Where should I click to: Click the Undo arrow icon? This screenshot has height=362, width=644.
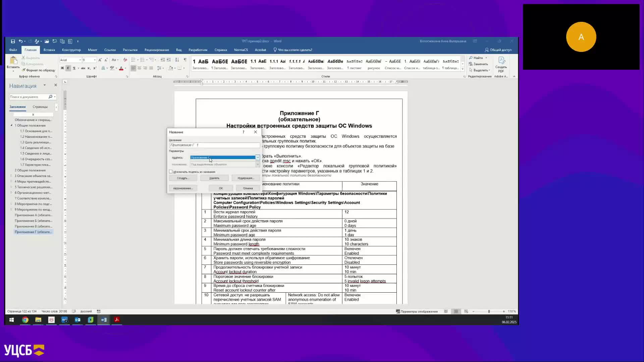[x=20, y=41]
